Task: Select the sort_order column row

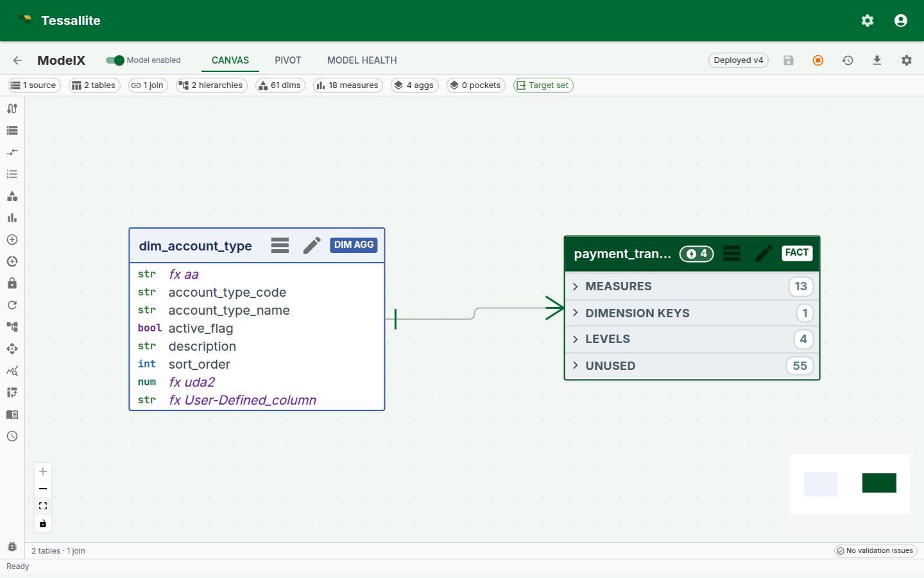Action: pos(257,364)
